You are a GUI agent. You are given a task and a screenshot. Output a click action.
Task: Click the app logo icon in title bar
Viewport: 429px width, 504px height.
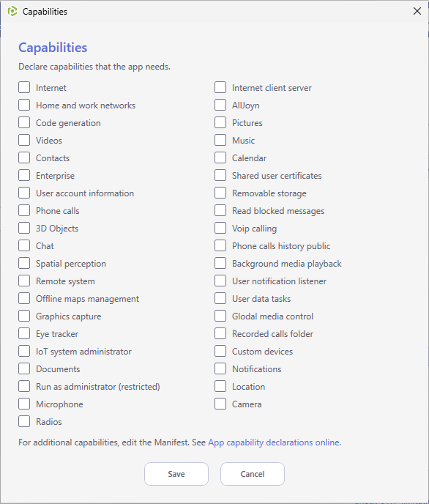pyautogui.click(x=12, y=11)
